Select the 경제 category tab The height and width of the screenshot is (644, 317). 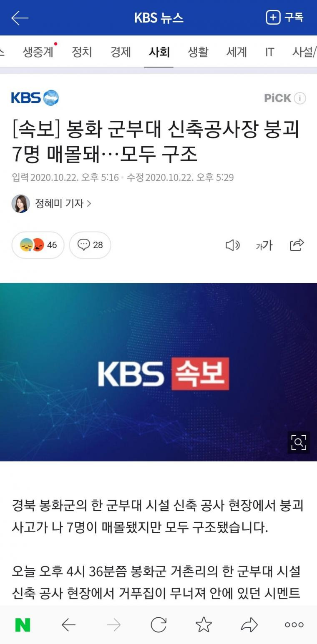pos(121,52)
